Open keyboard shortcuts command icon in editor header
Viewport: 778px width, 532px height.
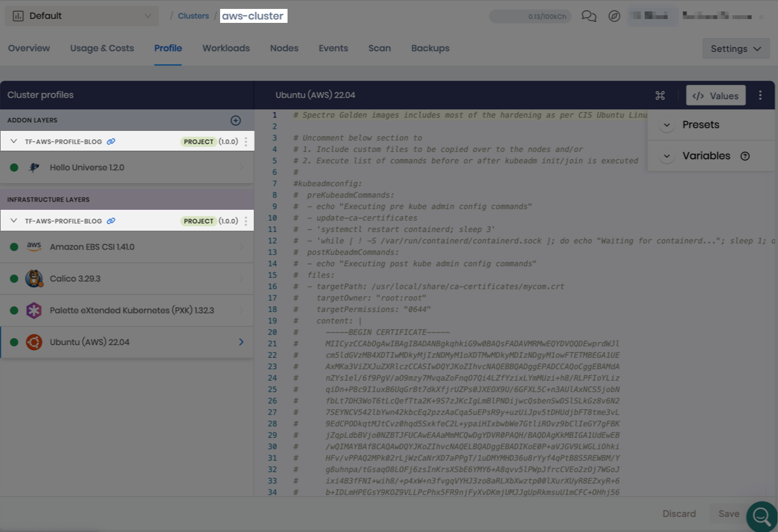point(660,95)
